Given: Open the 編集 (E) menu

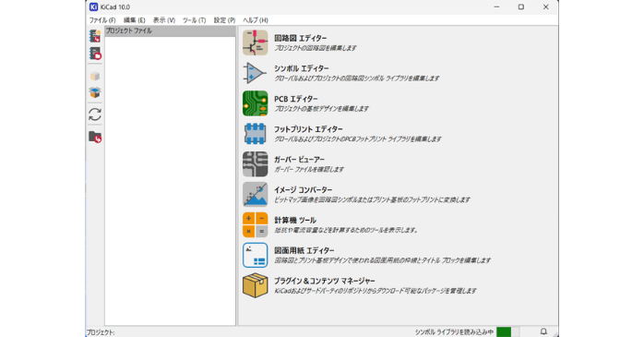Looking at the screenshot, I should (135, 20).
